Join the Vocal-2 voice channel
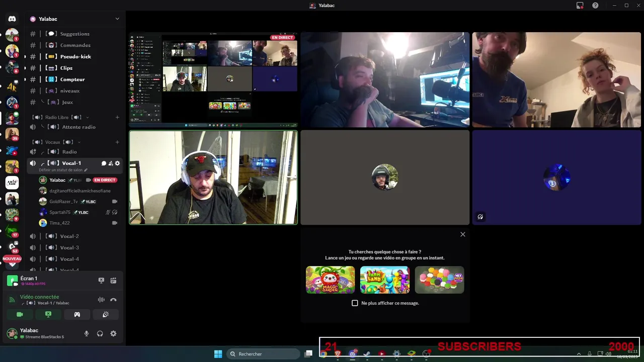The image size is (644, 362). [74, 236]
